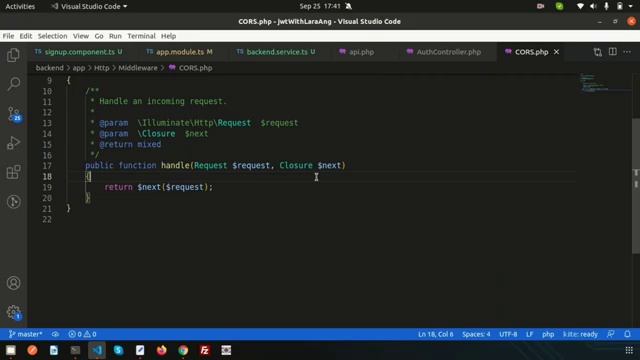The width and height of the screenshot is (640, 360).
Task: Click the synchronize changes cloud icon
Action: [55, 334]
